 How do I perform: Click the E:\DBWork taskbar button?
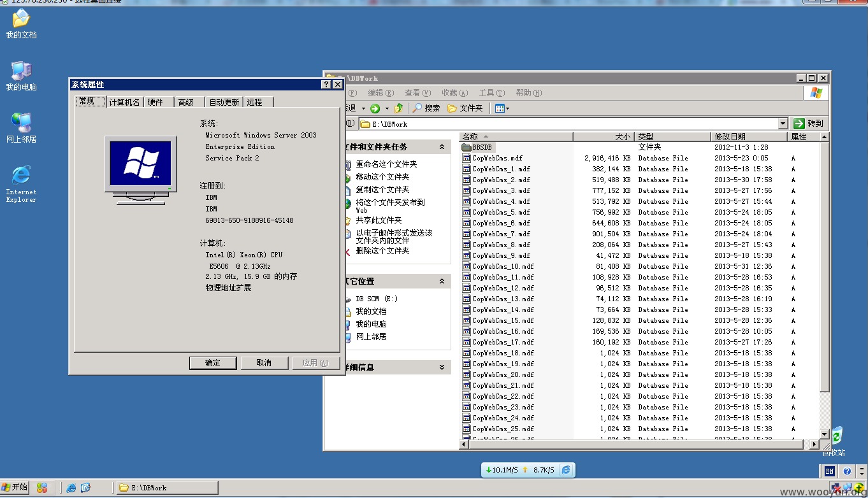[x=167, y=488]
